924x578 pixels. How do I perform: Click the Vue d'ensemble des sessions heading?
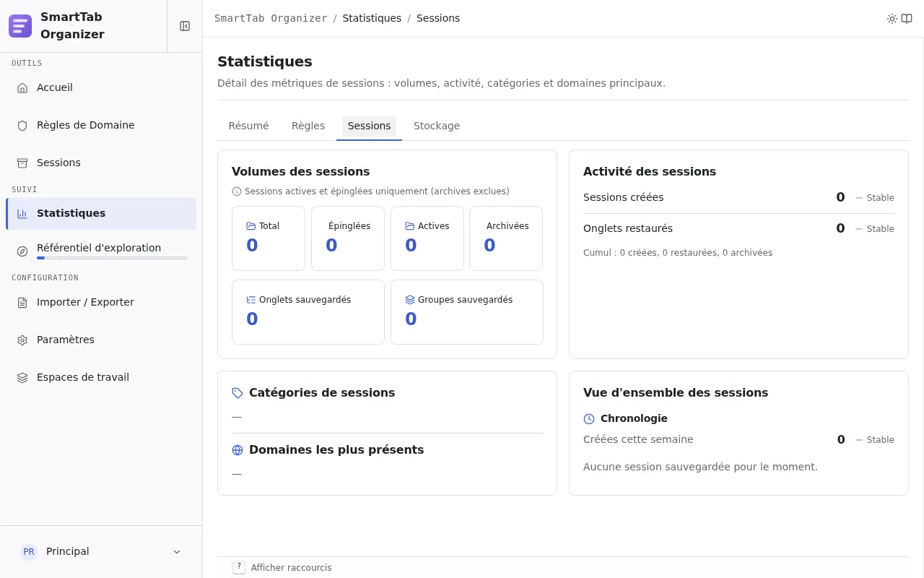[676, 393]
